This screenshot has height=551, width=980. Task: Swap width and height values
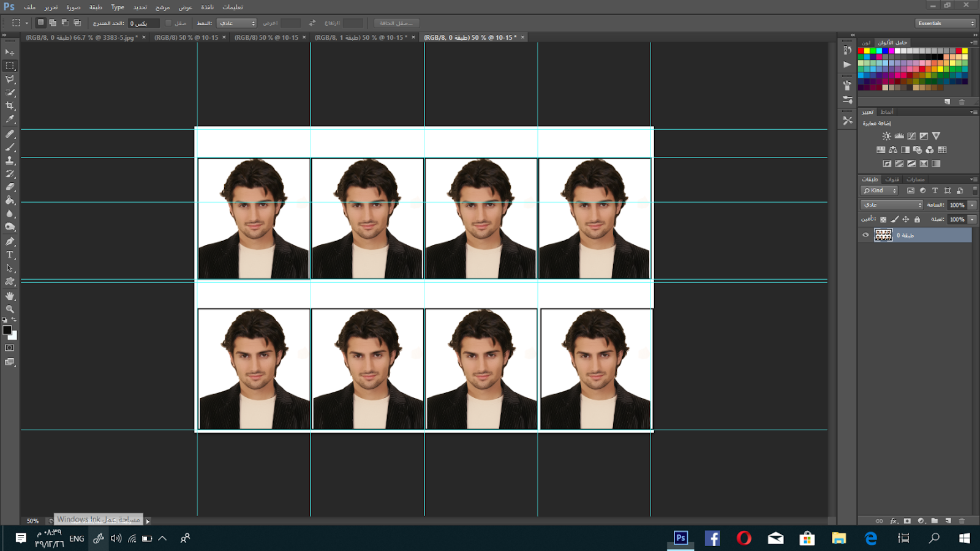pyautogui.click(x=312, y=23)
